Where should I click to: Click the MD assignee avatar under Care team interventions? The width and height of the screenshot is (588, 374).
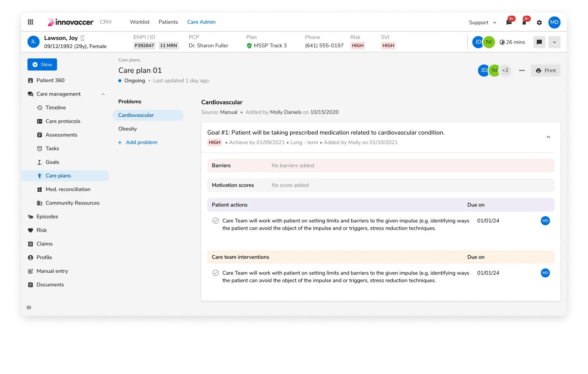tap(545, 273)
